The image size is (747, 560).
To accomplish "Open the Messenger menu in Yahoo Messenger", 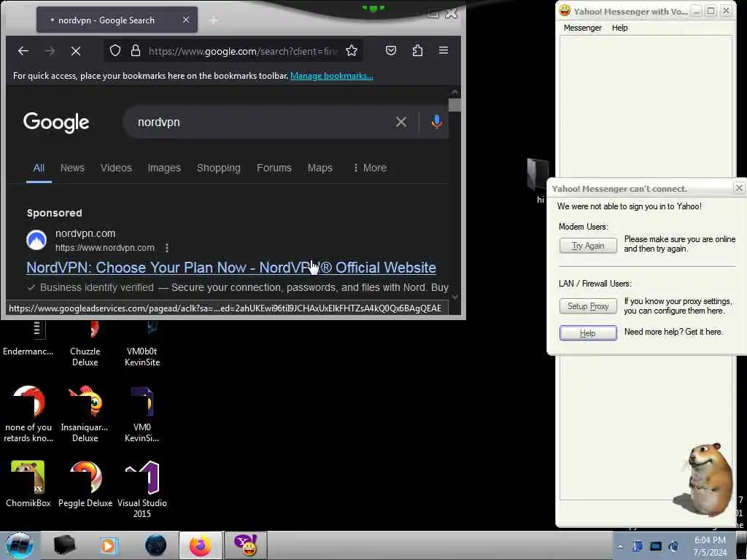I will click(x=582, y=28).
